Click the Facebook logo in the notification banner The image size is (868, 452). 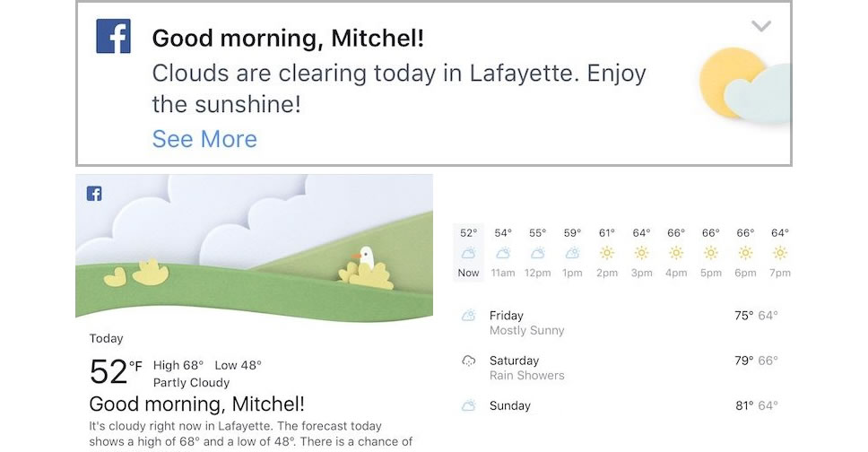(114, 36)
